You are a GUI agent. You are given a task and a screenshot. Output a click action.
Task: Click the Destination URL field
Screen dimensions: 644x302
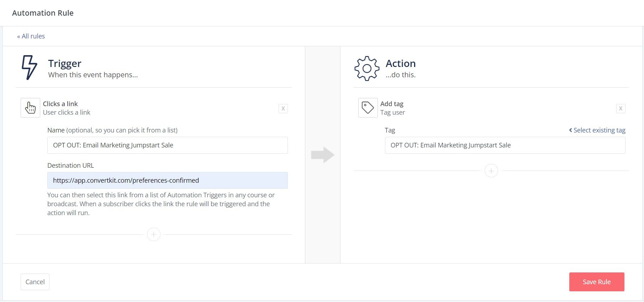click(168, 181)
